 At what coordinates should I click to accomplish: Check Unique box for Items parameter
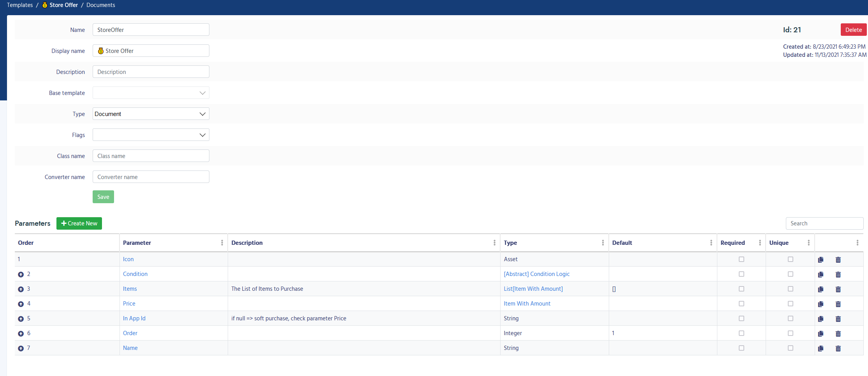[x=790, y=289]
